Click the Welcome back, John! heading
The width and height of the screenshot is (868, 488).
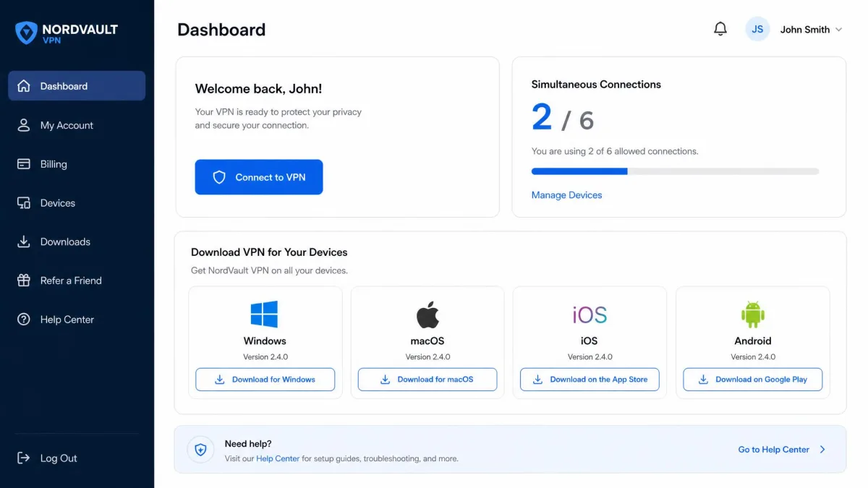pos(258,89)
